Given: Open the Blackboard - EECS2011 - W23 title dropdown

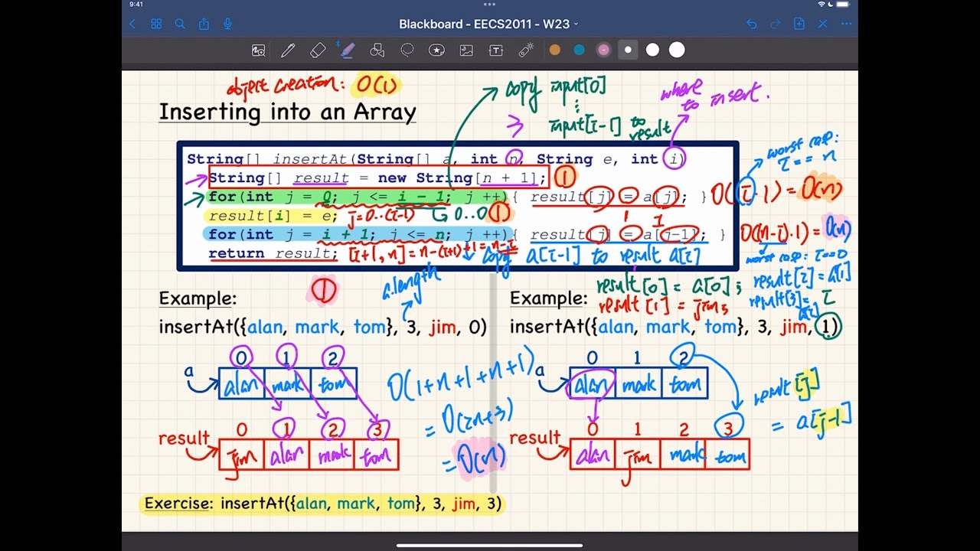Looking at the screenshot, I should (489, 24).
